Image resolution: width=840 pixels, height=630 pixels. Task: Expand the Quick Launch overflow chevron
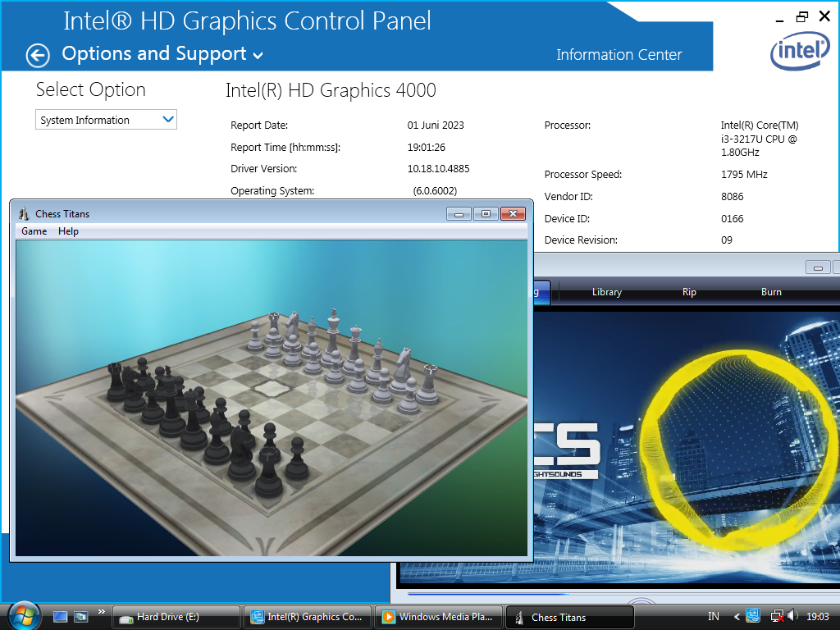coord(102,612)
